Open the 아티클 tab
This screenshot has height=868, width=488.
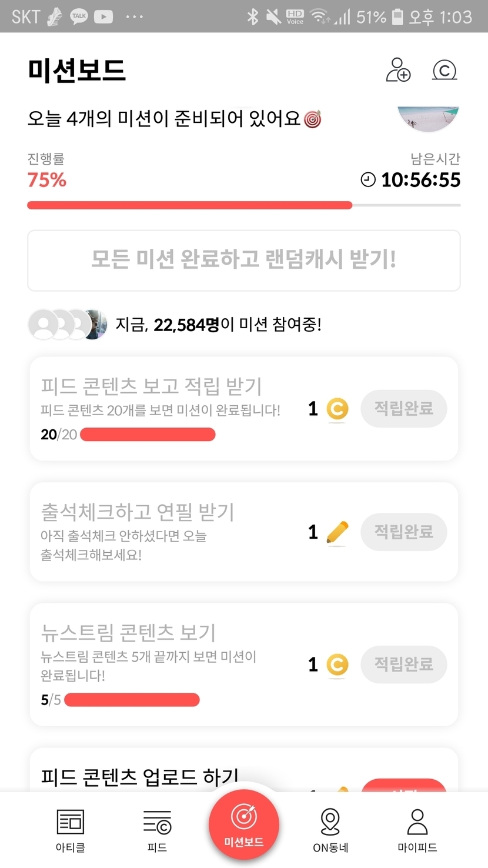(70, 830)
